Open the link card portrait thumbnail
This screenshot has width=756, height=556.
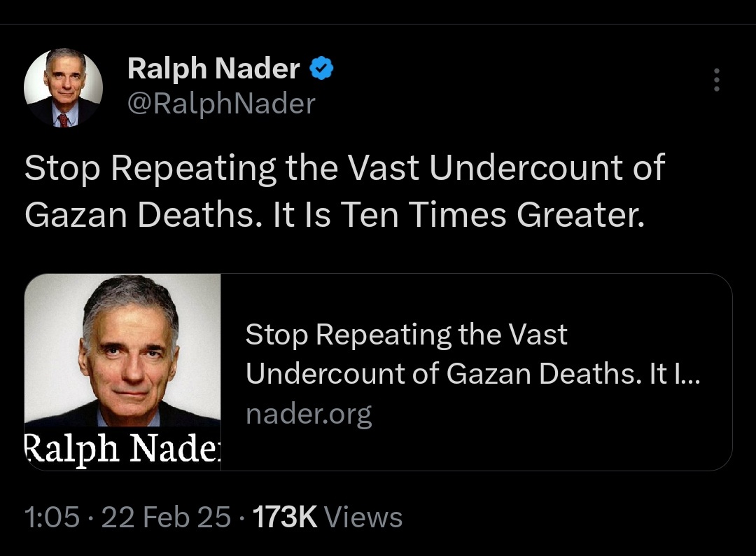[122, 372]
